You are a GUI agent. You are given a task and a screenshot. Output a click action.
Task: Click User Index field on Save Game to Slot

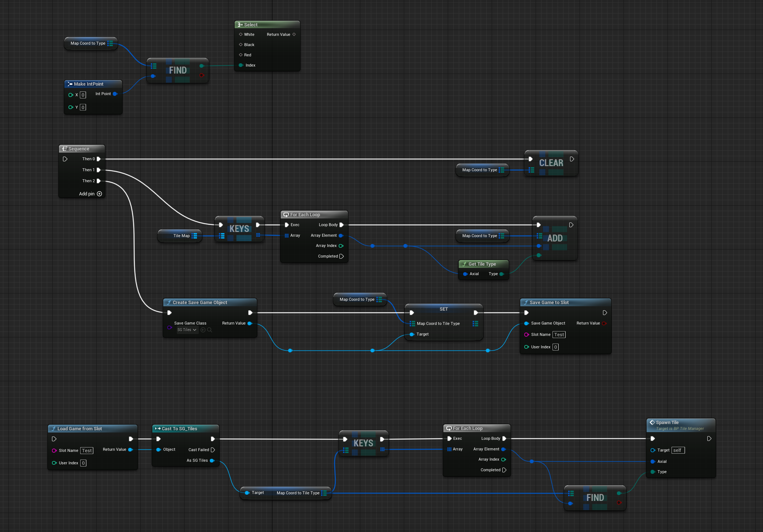(555, 347)
